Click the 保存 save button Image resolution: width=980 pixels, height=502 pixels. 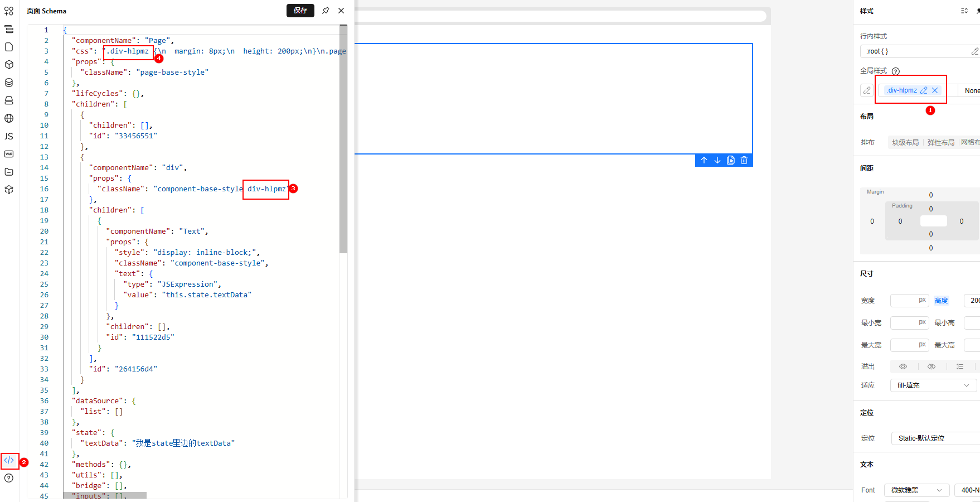tap(300, 11)
